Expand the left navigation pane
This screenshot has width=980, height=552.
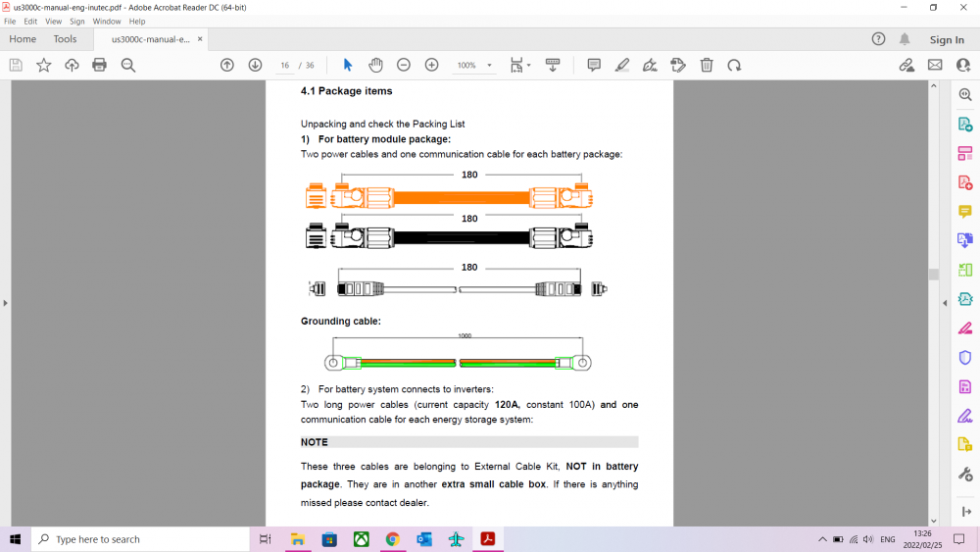click(x=5, y=303)
